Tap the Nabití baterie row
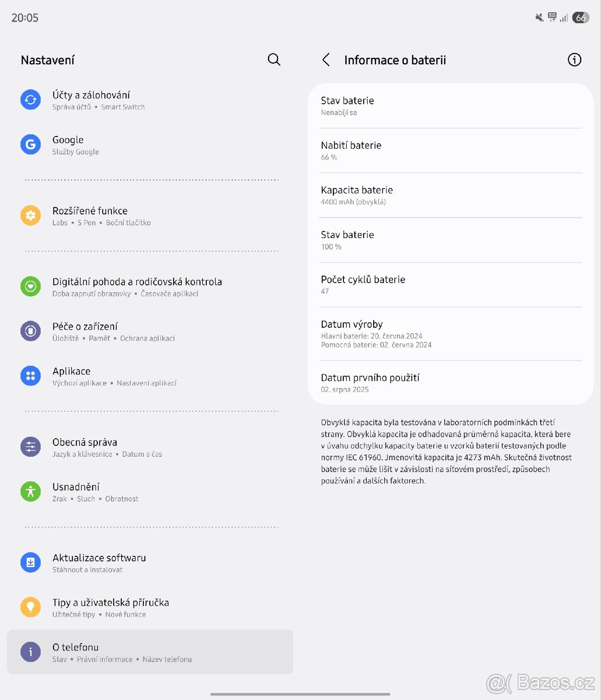 tap(450, 150)
